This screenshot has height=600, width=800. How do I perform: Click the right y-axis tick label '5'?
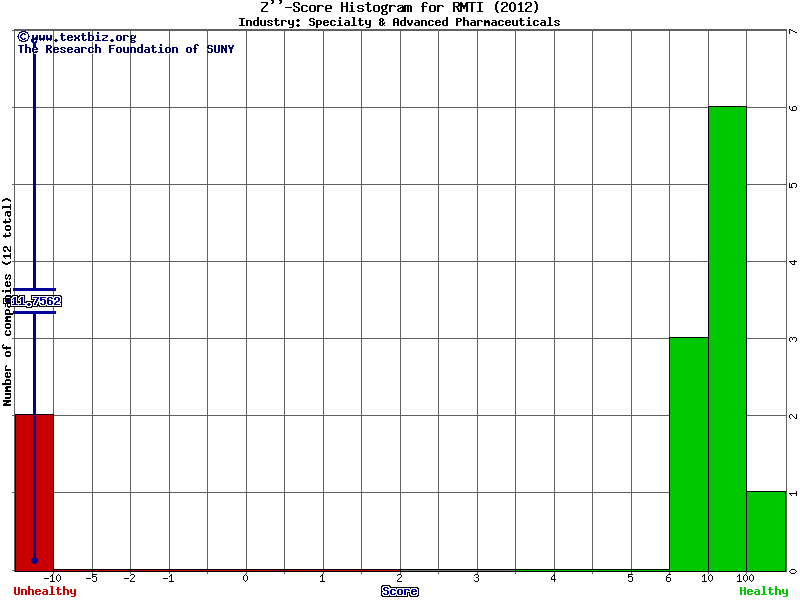coord(793,185)
